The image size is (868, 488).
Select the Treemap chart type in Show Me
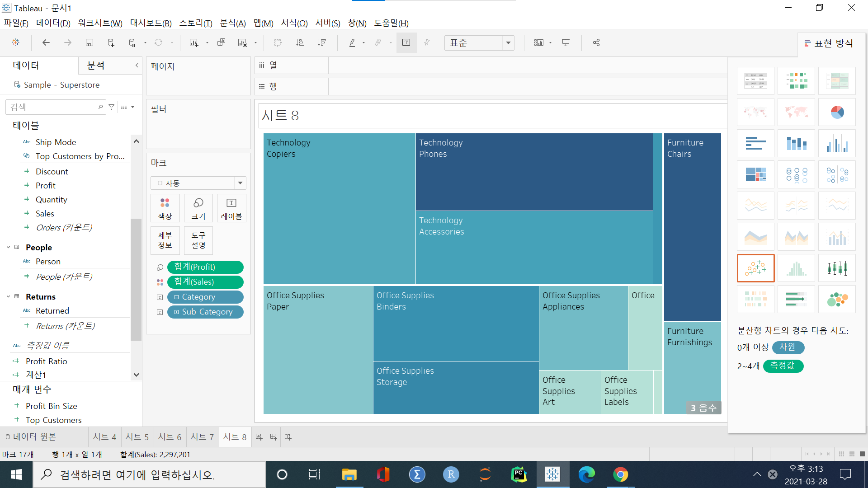(x=755, y=174)
